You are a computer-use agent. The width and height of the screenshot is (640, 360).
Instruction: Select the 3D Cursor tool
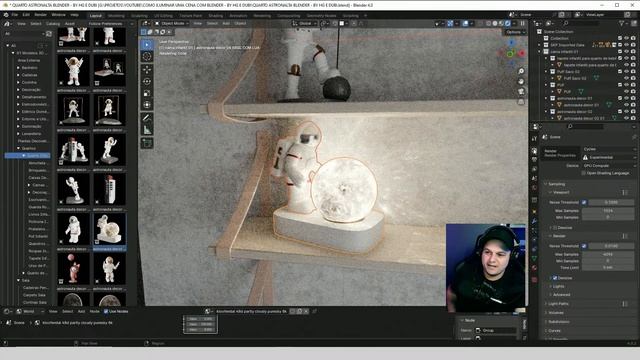tap(147, 56)
